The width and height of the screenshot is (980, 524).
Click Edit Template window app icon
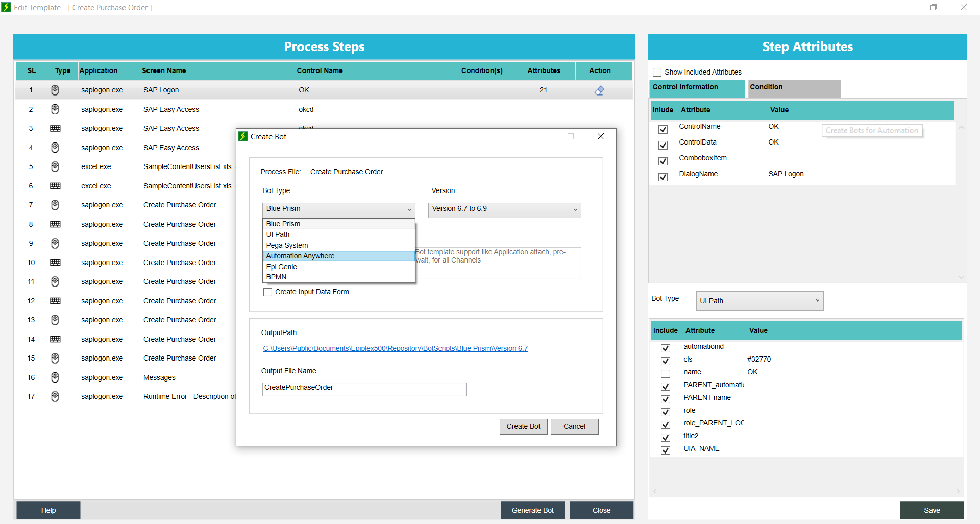6,7
